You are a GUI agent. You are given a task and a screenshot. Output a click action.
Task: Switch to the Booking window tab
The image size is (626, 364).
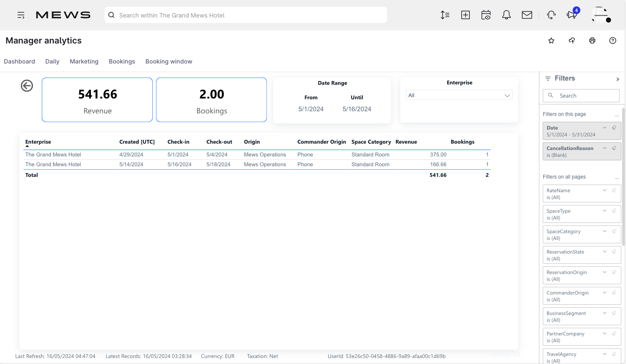(x=169, y=61)
